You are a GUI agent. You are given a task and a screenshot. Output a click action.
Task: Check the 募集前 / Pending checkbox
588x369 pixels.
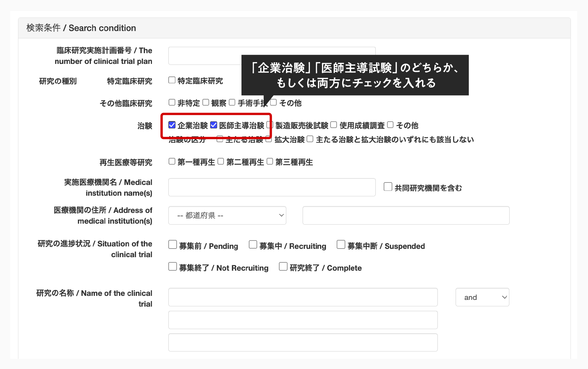click(172, 245)
